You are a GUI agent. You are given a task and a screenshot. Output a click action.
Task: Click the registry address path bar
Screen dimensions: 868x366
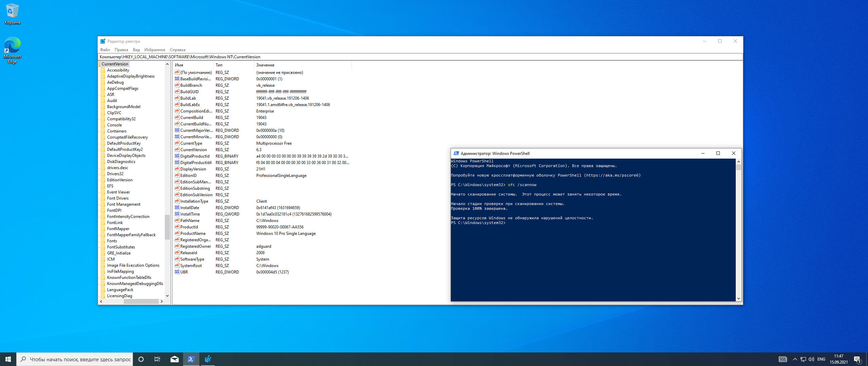(x=420, y=57)
